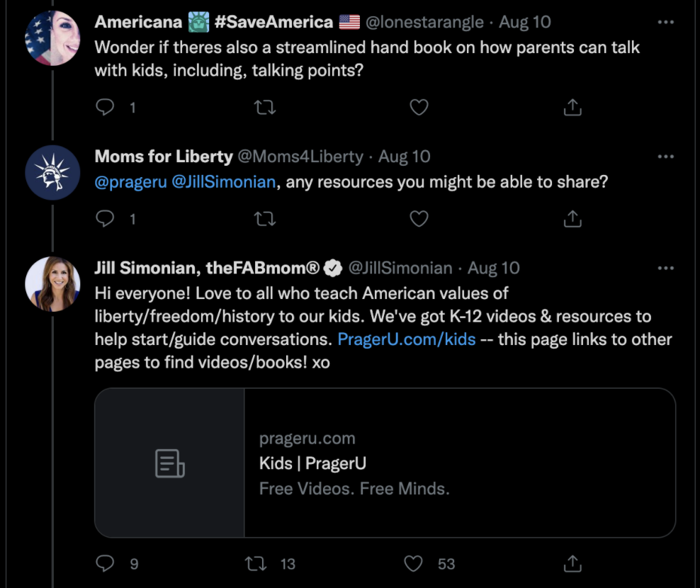Viewport: 700px width, 588px height.
Task: Reply to Jill Simonian's tweet
Action: click(x=105, y=563)
